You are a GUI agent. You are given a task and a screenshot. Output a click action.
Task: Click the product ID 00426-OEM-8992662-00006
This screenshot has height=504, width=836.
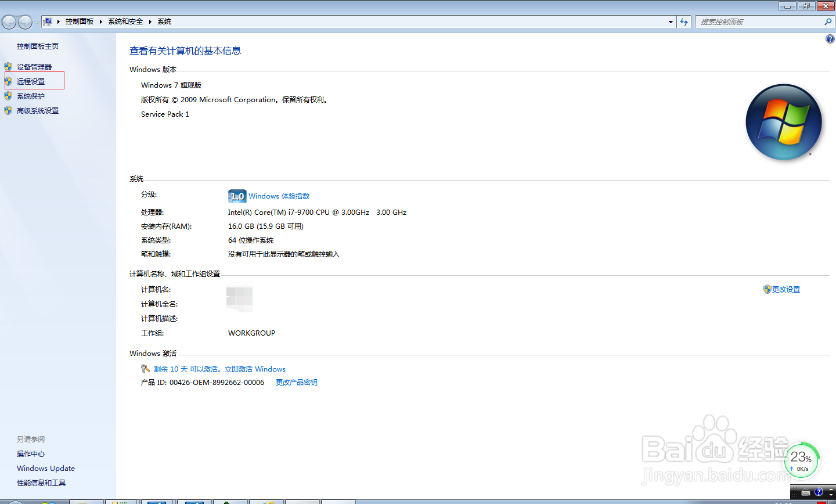point(217,383)
